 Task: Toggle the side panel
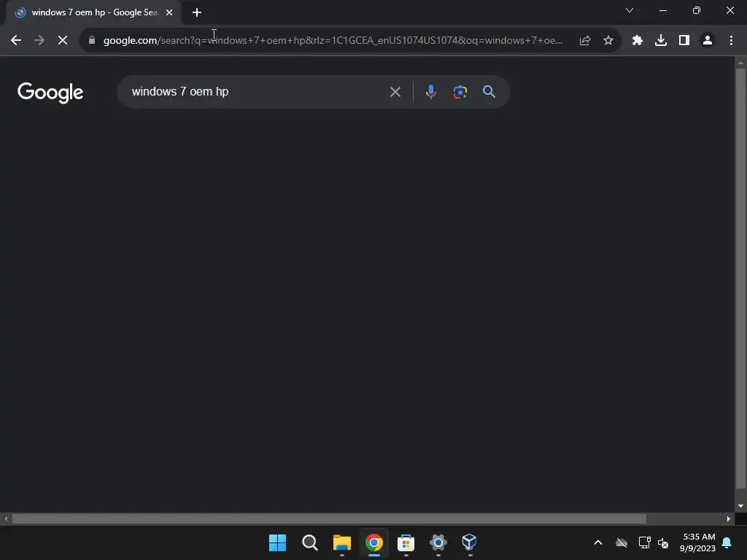pyautogui.click(x=684, y=41)
